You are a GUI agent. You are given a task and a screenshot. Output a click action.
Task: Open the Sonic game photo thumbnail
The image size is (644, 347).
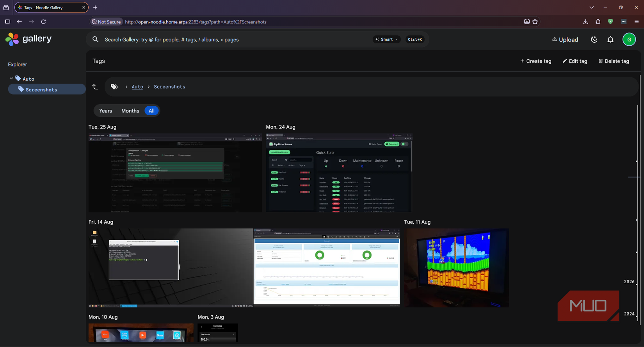457,268
